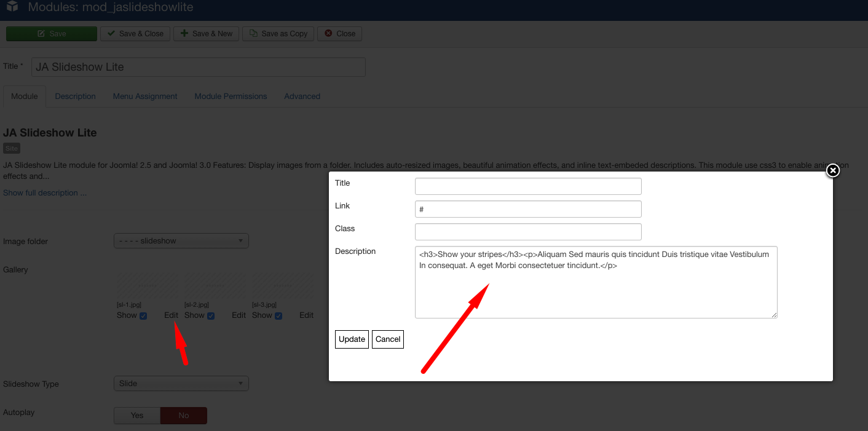This screenshot has width=868, height=431.
Task: Set Autoplay to No
Action: [x=184, y=416]
